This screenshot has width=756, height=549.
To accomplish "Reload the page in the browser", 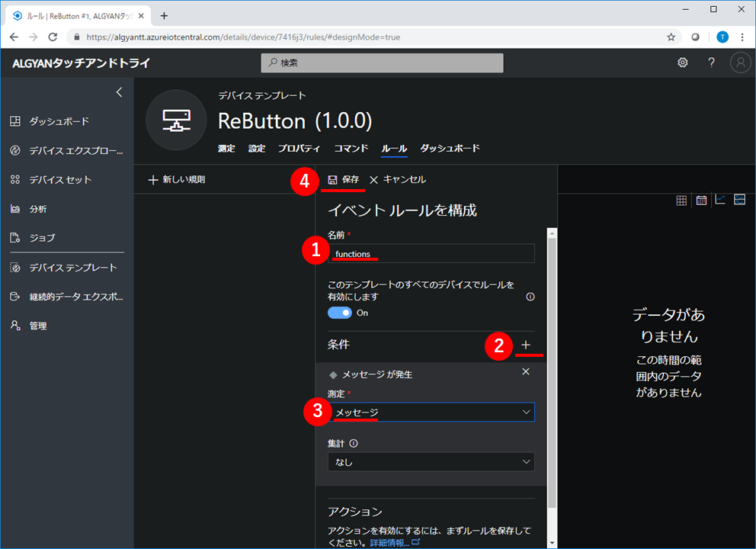I will 53,37.
